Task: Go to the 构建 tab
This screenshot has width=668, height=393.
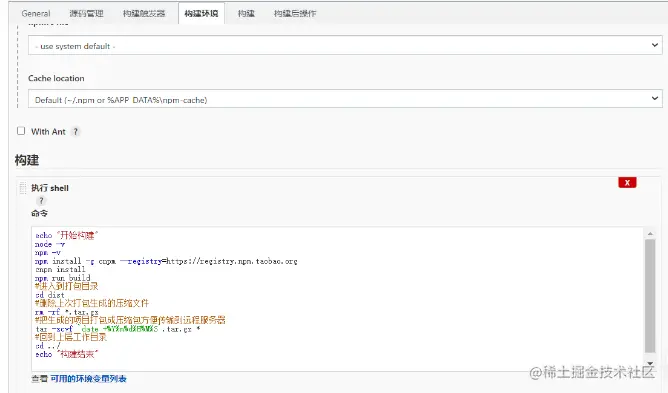Action: tap(246, 13)
